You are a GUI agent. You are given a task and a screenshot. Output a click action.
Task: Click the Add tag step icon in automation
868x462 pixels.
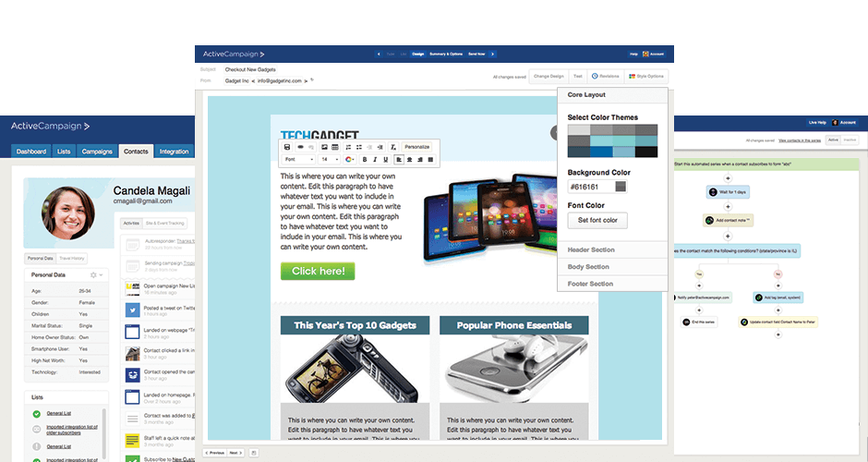click(759, 298)
